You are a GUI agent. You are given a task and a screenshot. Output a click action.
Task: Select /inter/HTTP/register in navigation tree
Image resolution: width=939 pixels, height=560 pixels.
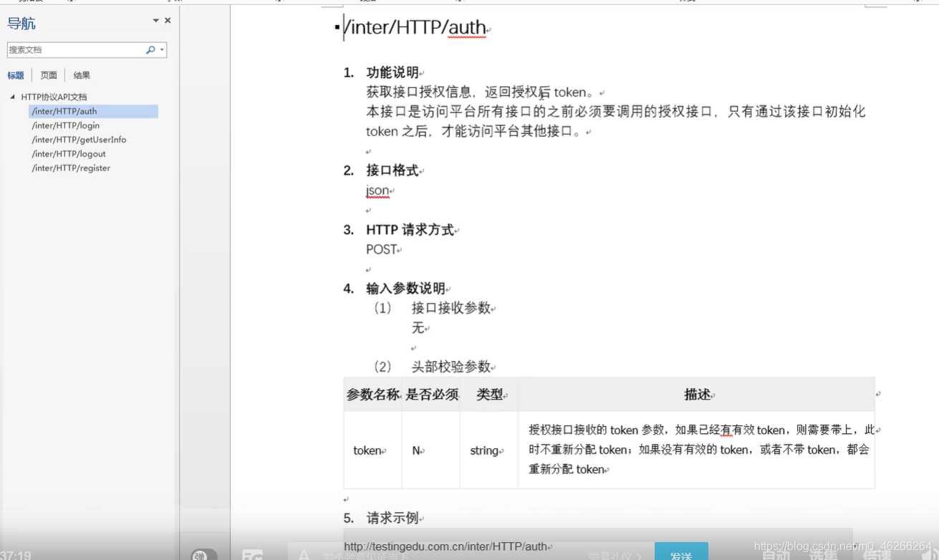tap(71, 168)
